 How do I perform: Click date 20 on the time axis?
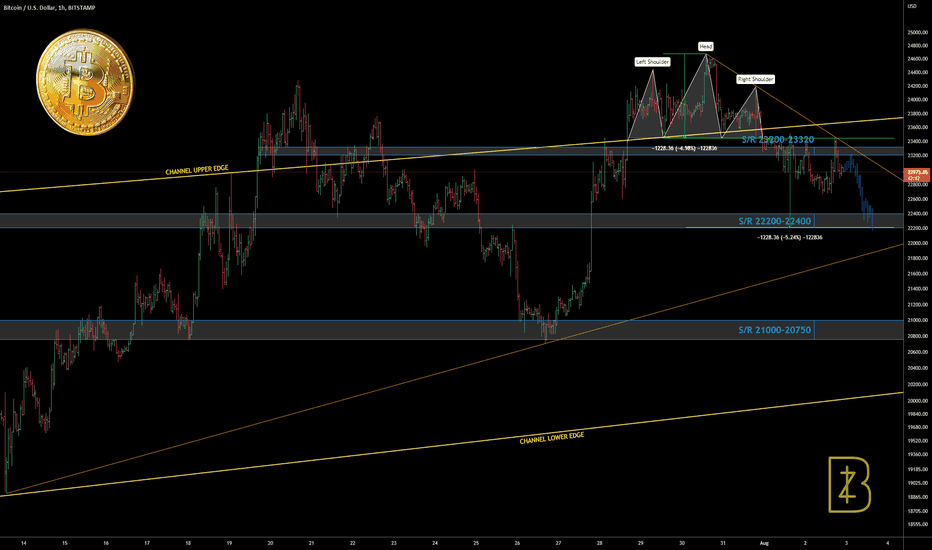pos(270,543)
